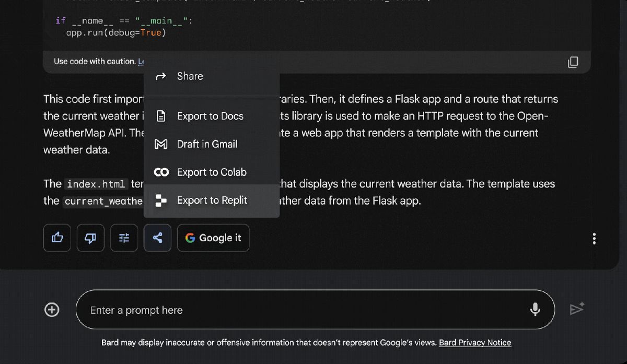Select Export to Colab
Image resolution: width=627 pixels, height=364 pixels.
point(212,172)
